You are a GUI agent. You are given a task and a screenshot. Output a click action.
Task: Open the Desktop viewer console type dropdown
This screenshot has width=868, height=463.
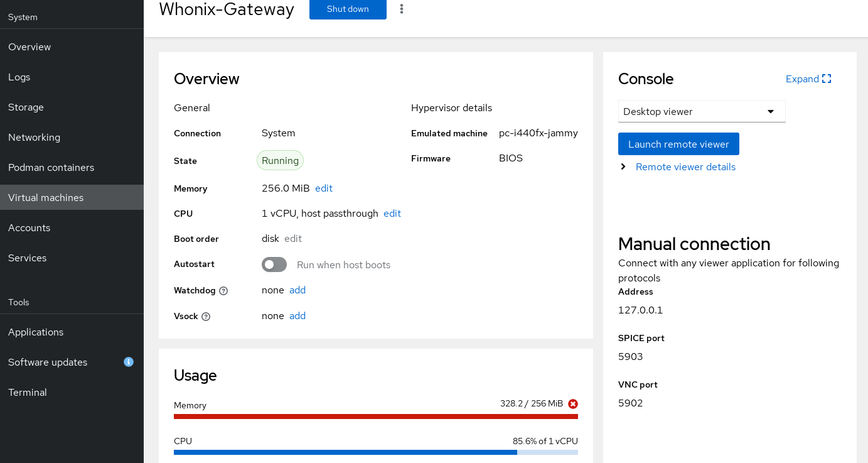(701, 112)
